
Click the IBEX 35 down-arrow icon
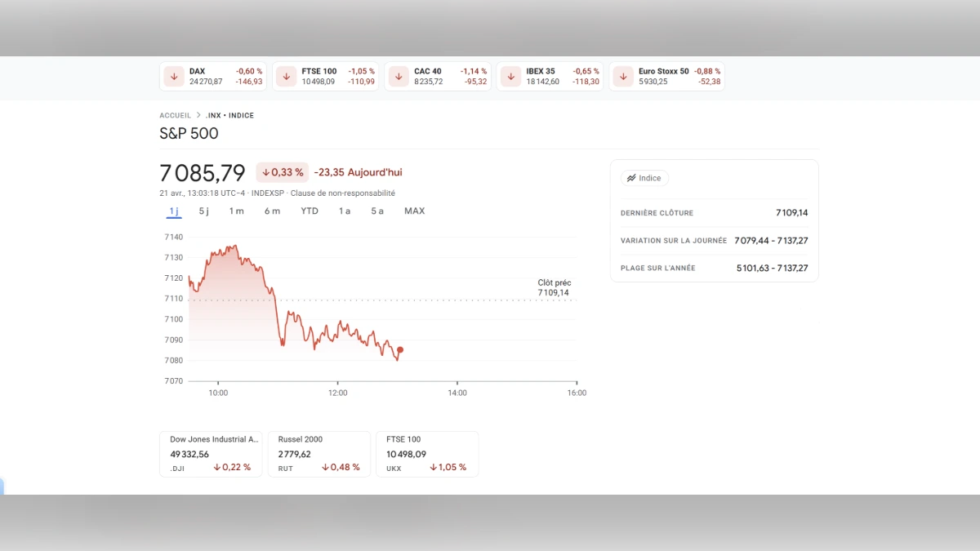(x=510, y=76)
